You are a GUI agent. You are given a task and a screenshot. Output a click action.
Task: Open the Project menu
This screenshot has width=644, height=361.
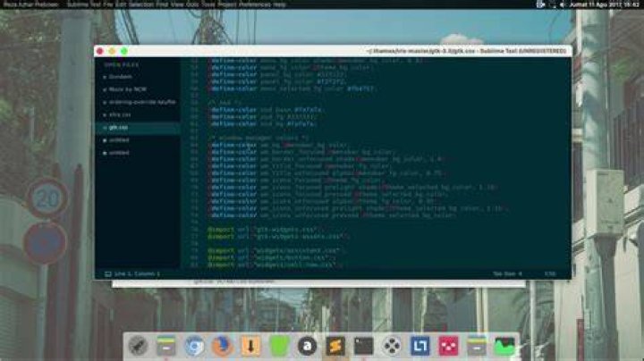(x=227, y=4)
